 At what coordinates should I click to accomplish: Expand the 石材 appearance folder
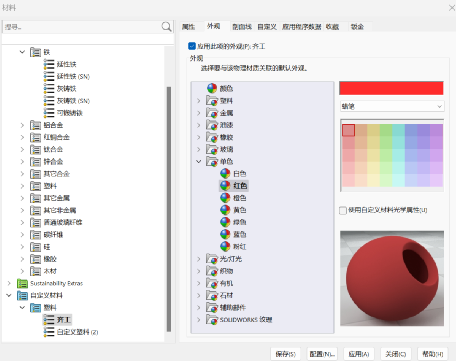pyautogui.click(x=199, y=295)
